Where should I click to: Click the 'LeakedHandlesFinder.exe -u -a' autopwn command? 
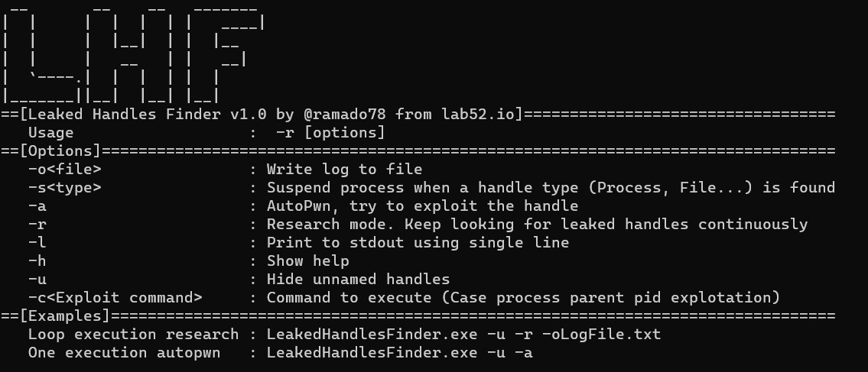400,353
